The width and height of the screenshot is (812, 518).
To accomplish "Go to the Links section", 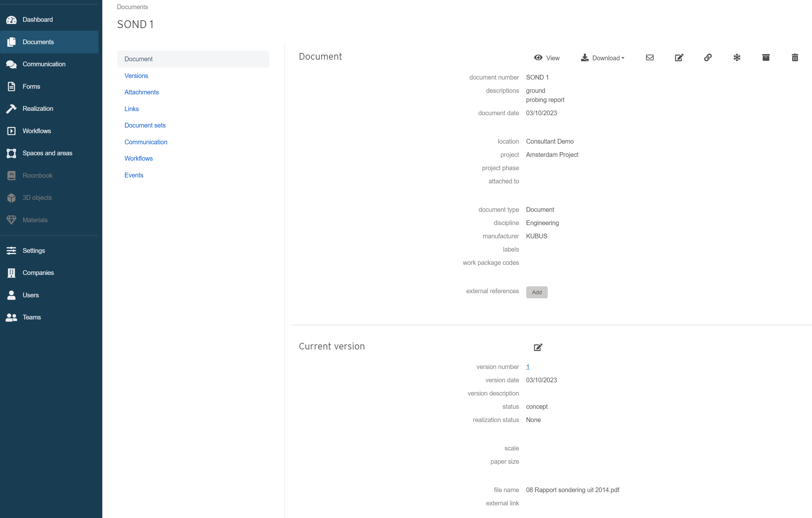I will click(x=132, y=109).
